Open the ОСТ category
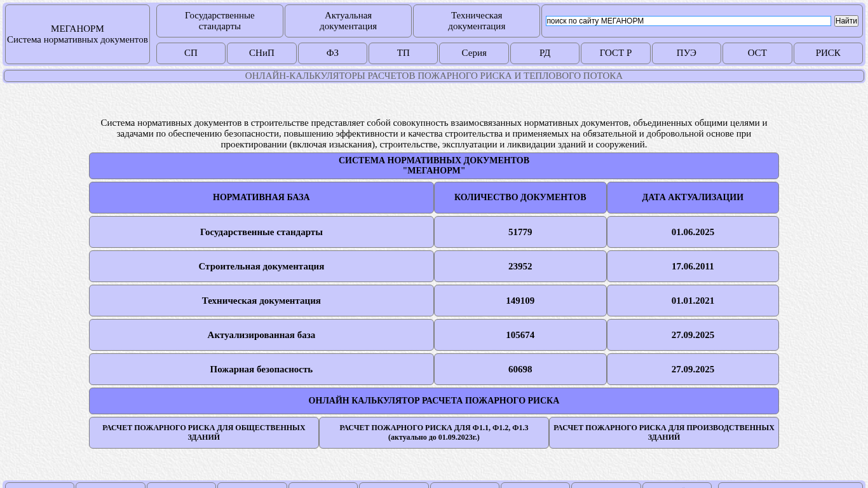The height and width of the screenshot is (488, 868). coord(757,53)
